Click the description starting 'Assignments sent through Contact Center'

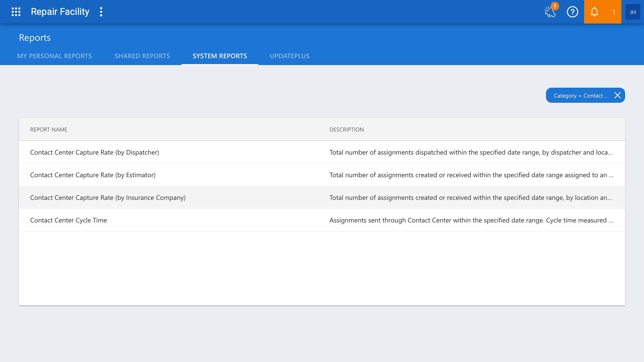click(471, 220)
